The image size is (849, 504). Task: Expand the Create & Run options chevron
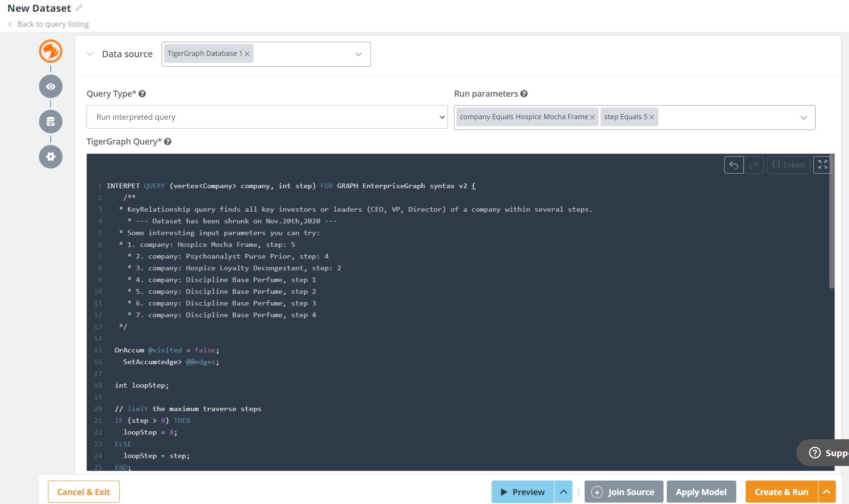pyautogui.click(x=826, y=491)
